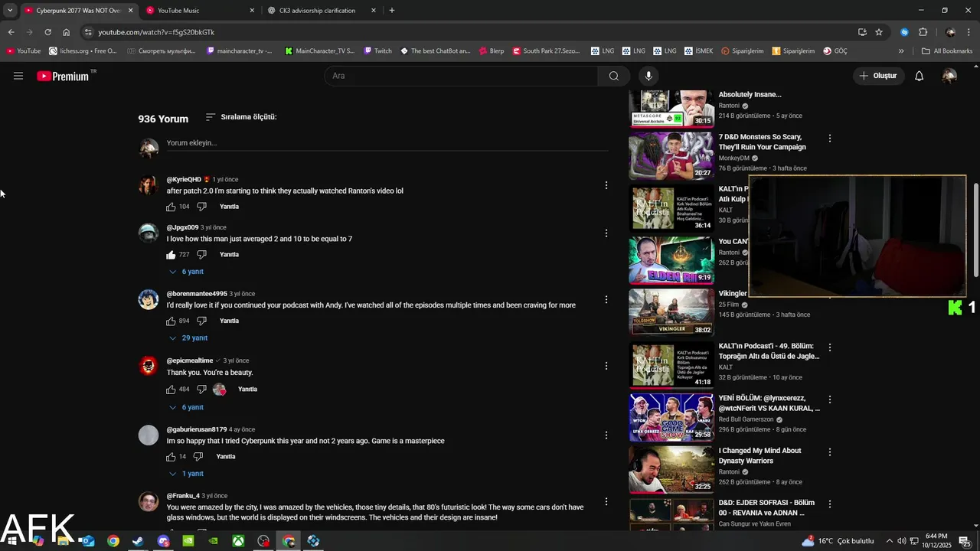
Task: Click the Yorum ekleyin comment box
Action: [387, 143]
